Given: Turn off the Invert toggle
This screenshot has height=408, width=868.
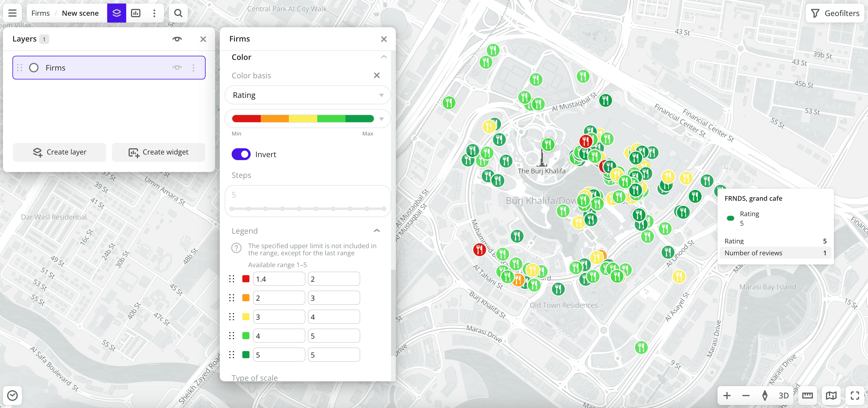Looking at the screenshot, I should tap(241, 154).
